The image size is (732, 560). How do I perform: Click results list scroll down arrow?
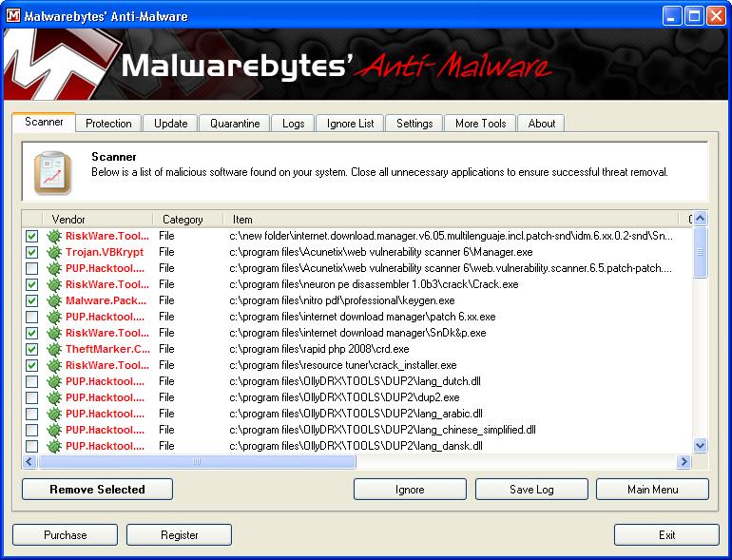(x=700, y=446)
